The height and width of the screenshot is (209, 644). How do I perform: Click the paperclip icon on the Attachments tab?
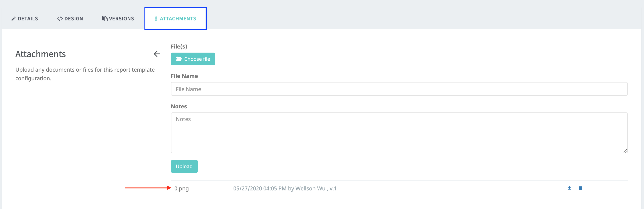click(x=156, y=19)
